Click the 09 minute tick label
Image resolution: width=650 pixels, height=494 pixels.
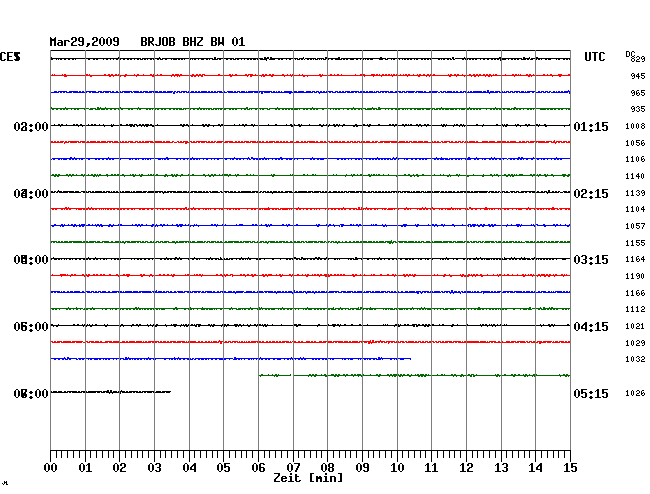click(x=362, y=468)
